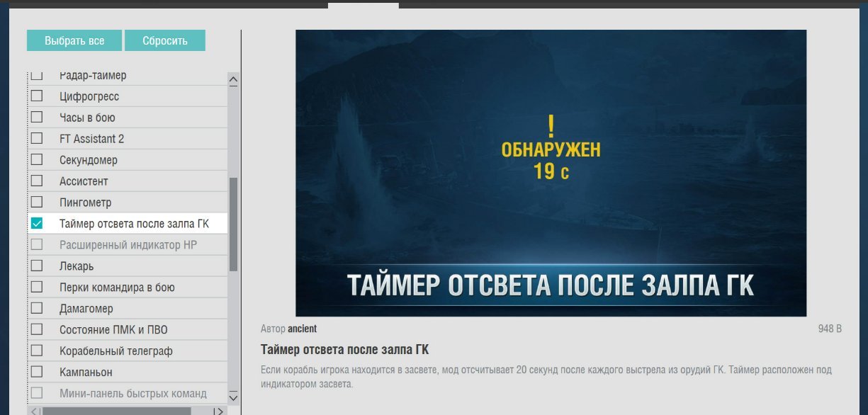Click the mod title heading below the preview
The width and height of the screenshot is (868, 415).
(x=344, y=350)
